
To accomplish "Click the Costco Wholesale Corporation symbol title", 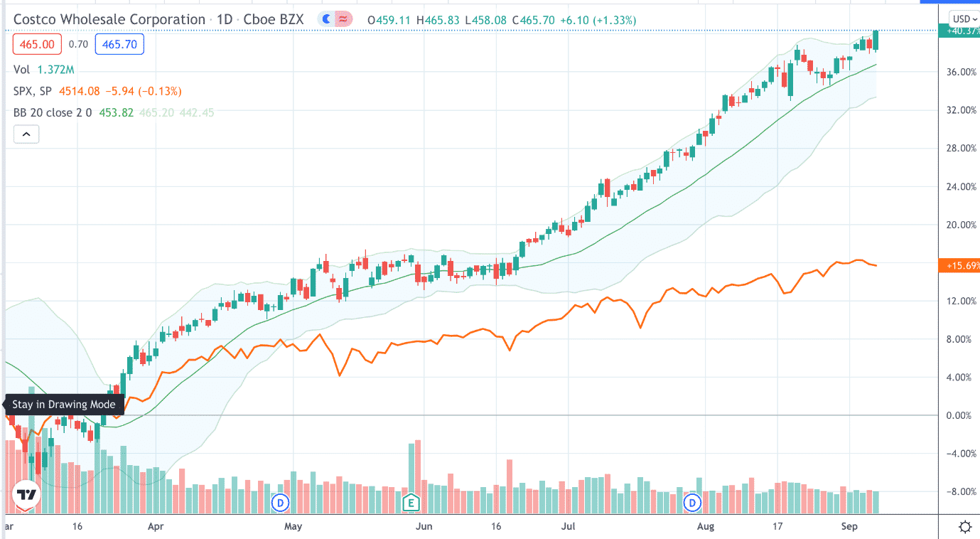I will click(x=109, y=20).
